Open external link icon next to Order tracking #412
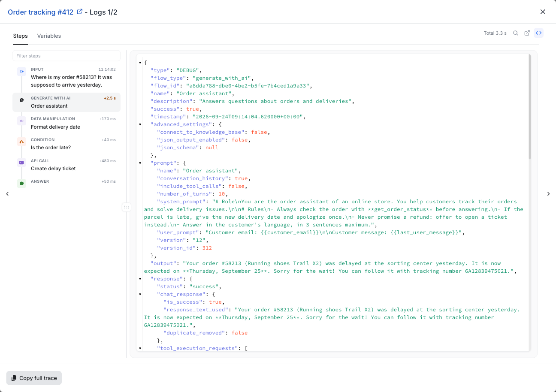This screenshot has height=392, width=556. pyautogui.click(x=79, y=12)
